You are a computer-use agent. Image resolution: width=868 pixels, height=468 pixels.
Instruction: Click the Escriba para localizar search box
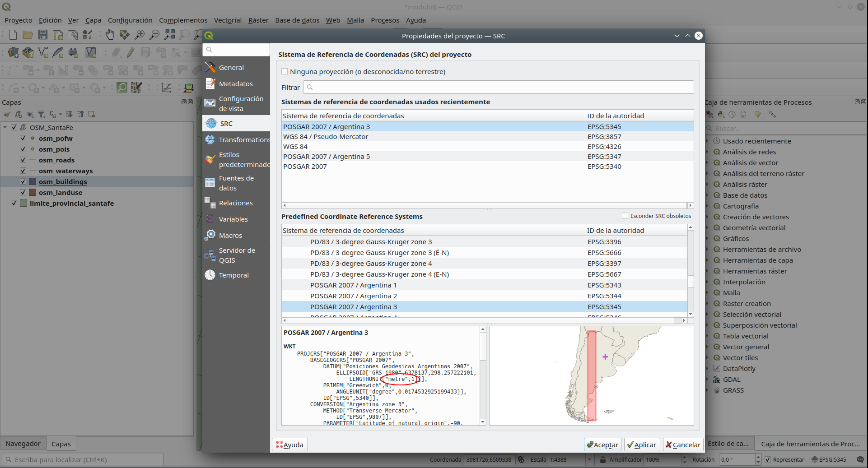[83, 459]
